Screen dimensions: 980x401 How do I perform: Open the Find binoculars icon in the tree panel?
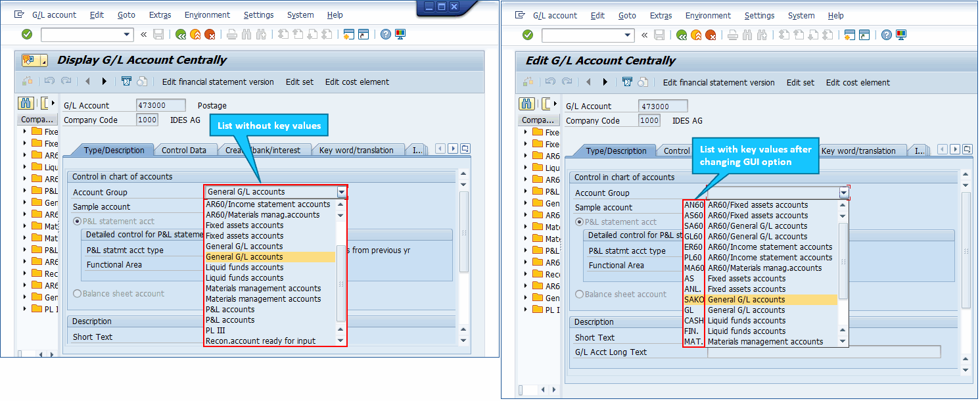26,103
